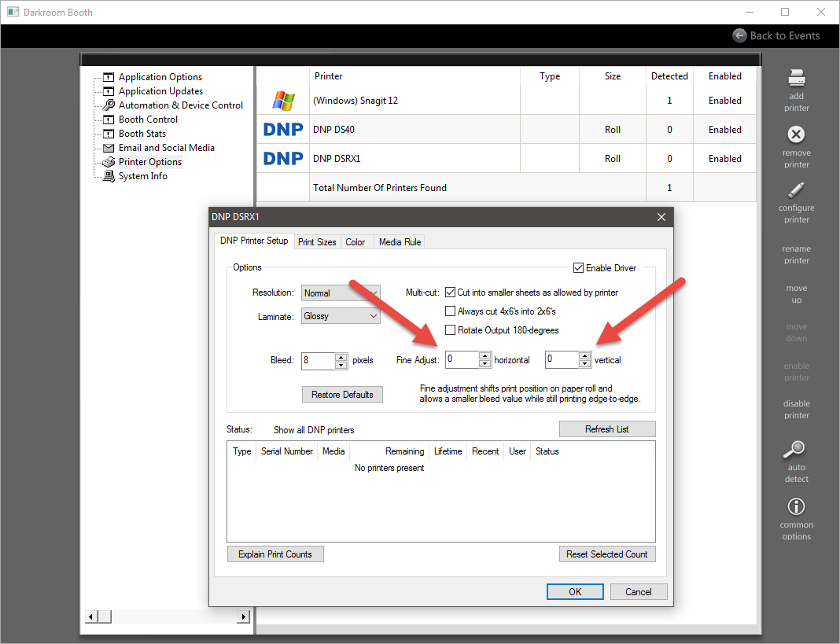The width and height of the screenshot is (840, 644).
Task: Select (Windows) Snagit 12 printer name
Action: coord(356,100)
